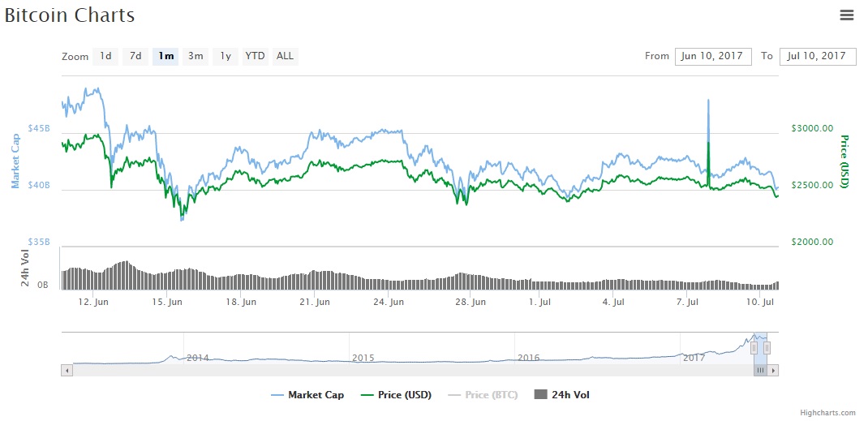Select the 1m zoom button
Image resolution: width=868 pixels, height=421 pixels.
tap(165, 56)
